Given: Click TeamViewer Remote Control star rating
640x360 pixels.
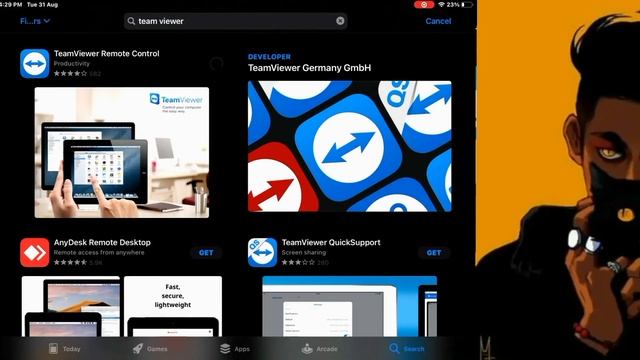Looking at the screenshot, I should tap(70, 73).
